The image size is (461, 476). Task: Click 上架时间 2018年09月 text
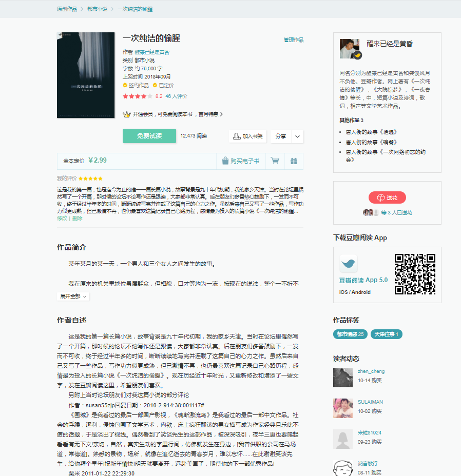[146, 77]
